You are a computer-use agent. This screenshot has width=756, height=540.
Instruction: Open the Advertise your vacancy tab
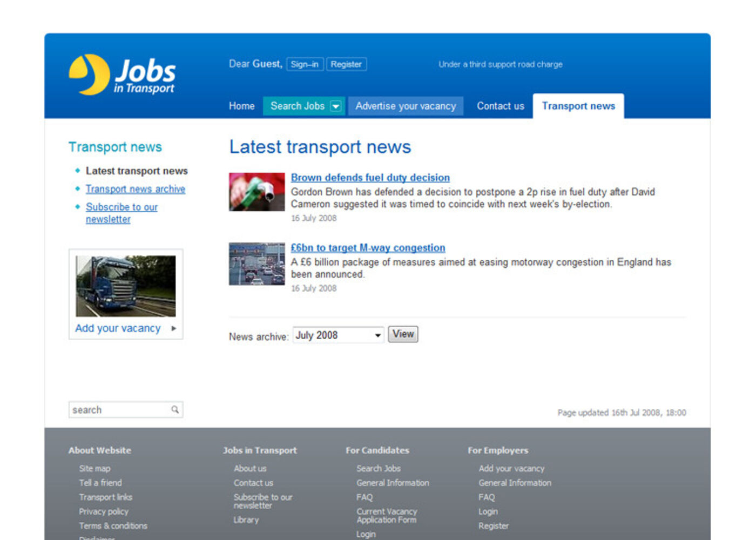click(406, 106)
